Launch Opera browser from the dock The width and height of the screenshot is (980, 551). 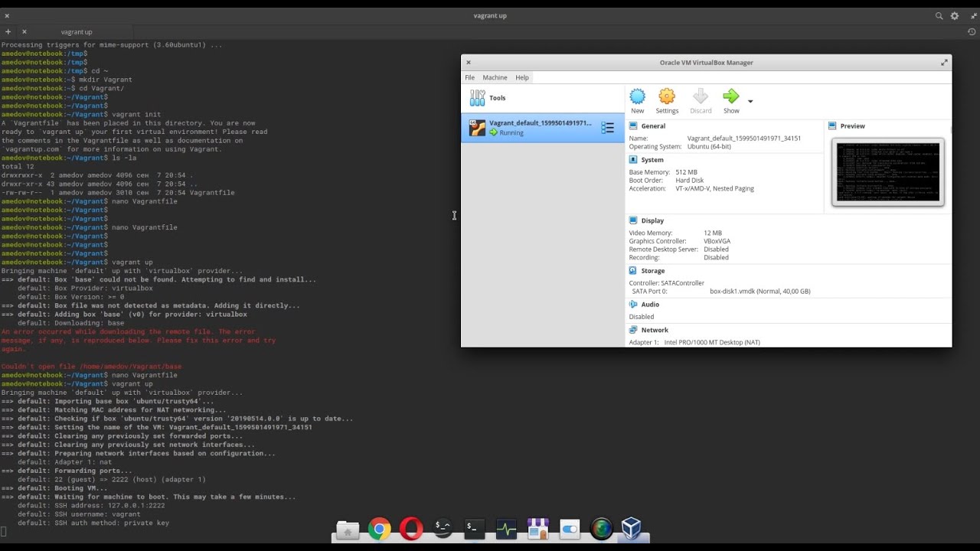[411, 529]
